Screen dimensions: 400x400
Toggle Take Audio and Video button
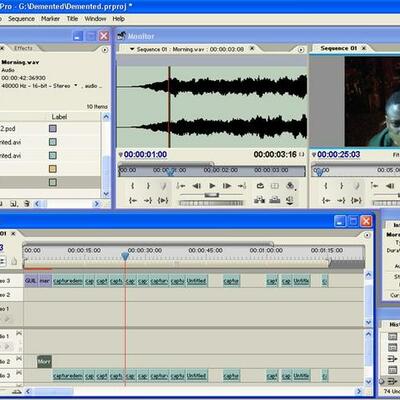[290, 200]
